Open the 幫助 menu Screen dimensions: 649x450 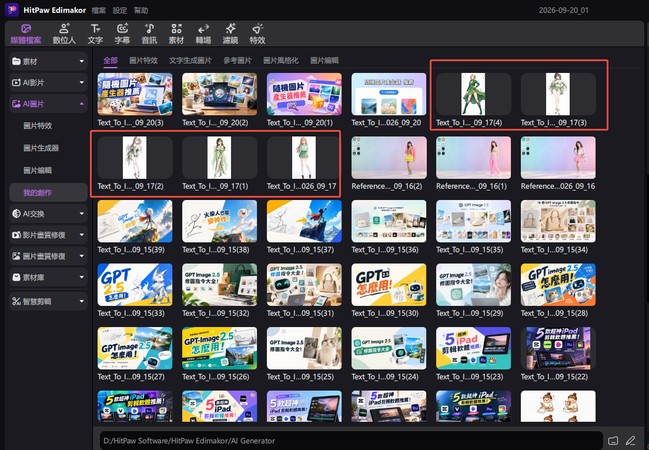coord(141,10)
